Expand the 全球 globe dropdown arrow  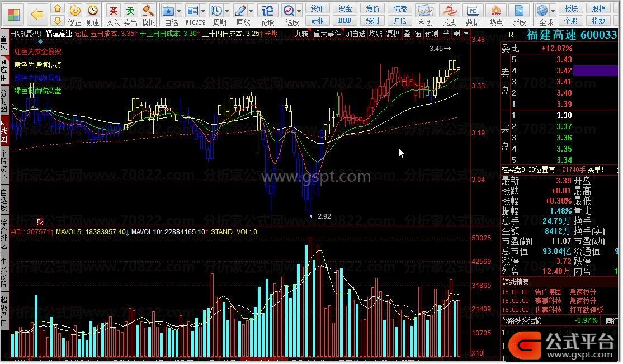tap(553, 11)
